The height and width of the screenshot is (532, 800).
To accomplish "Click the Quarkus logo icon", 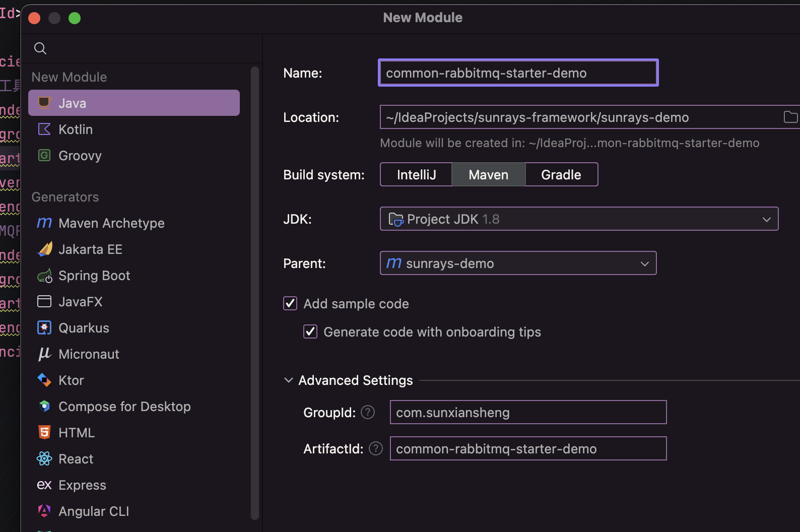I will (x=44, y=327).
